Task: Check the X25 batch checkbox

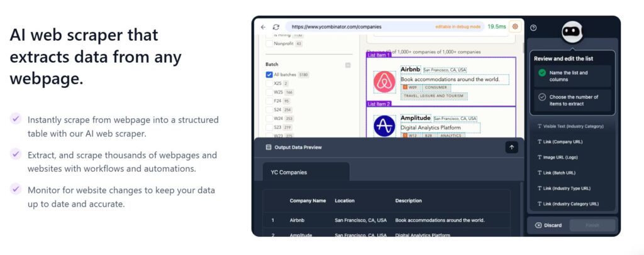Action: (x=269, y=83)
